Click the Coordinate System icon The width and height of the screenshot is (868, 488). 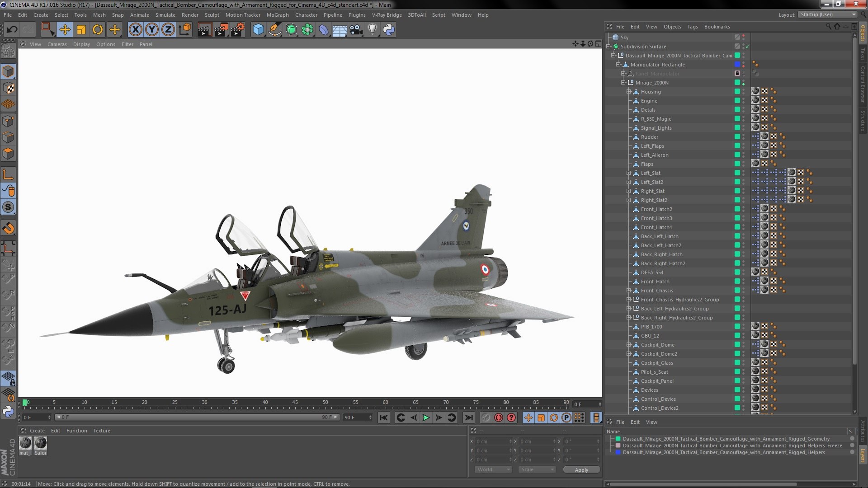click(x=185, y=30)
